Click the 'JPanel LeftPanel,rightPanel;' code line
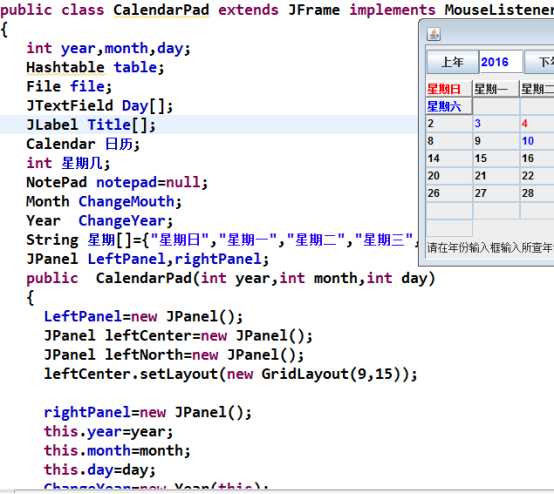 point(148,259)
